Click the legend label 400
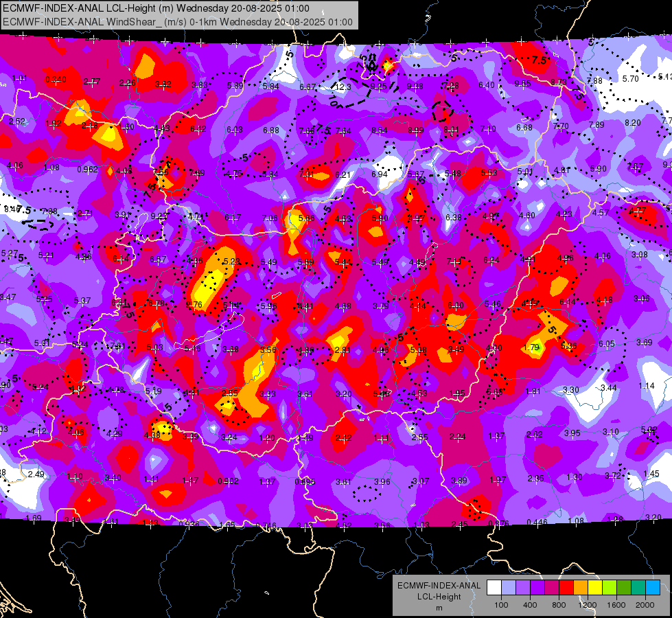The height and width of the screenshot is (618, 672). tap(530, 605)
